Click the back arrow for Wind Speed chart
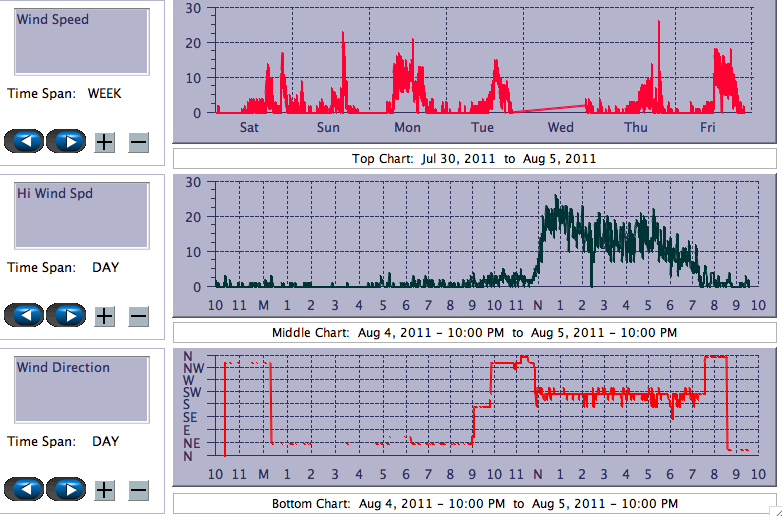The height and width of the screenshot is (516, 782). [x=24, y=141]
